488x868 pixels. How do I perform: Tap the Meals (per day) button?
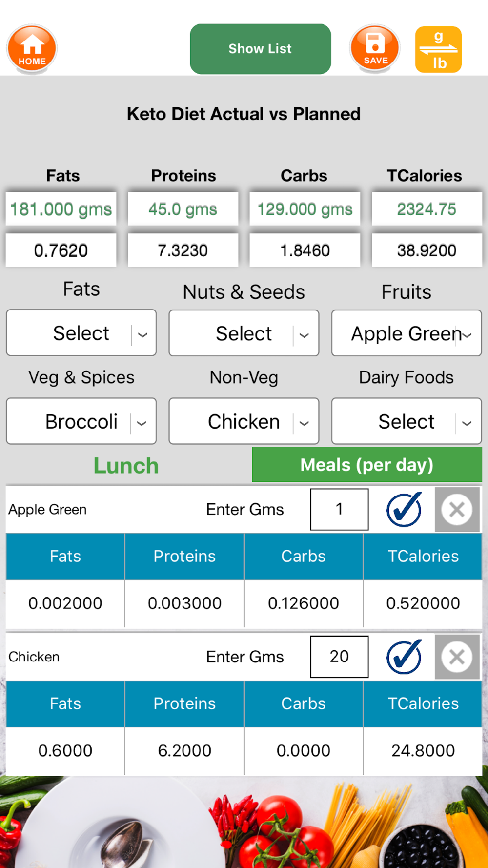(x=367, y=465)
